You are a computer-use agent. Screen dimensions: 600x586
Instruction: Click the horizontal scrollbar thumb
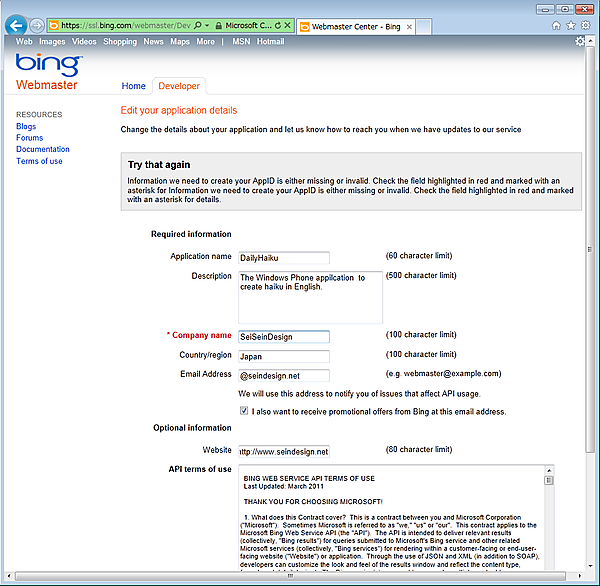(x=290, y=576)
